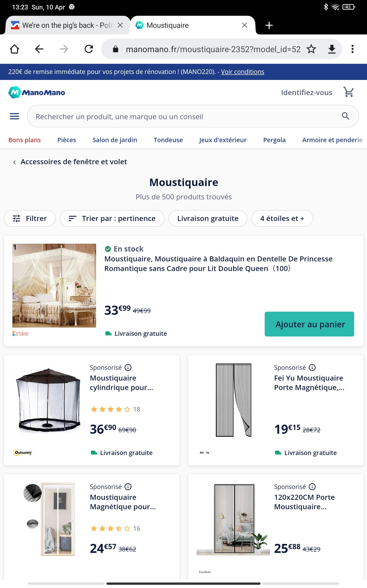Open Chrome's three-dot overflow menu

(x=353, y=49)
